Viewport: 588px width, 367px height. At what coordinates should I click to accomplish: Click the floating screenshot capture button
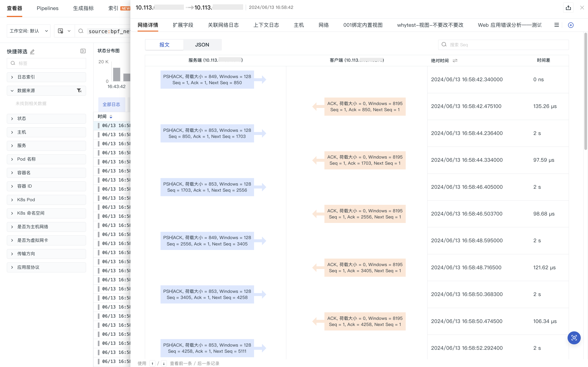pos(574,338)
